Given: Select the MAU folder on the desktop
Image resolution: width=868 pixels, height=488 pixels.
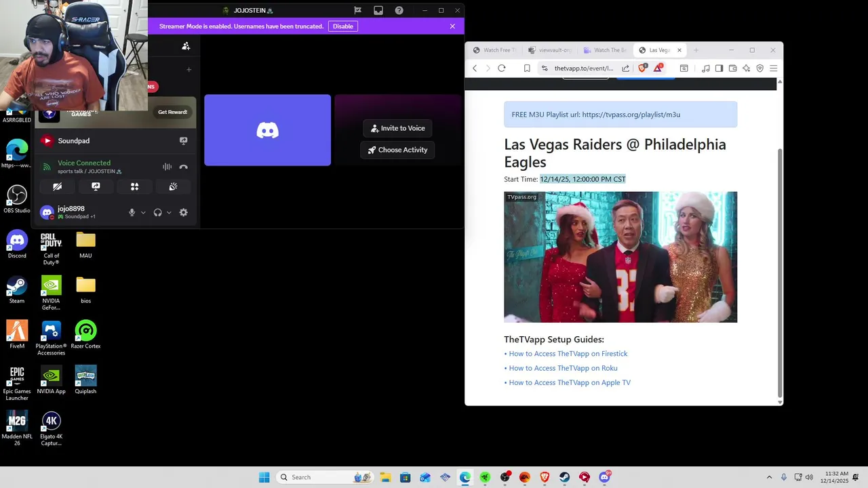Looking at the screenshot, I should tap(85, 245).
